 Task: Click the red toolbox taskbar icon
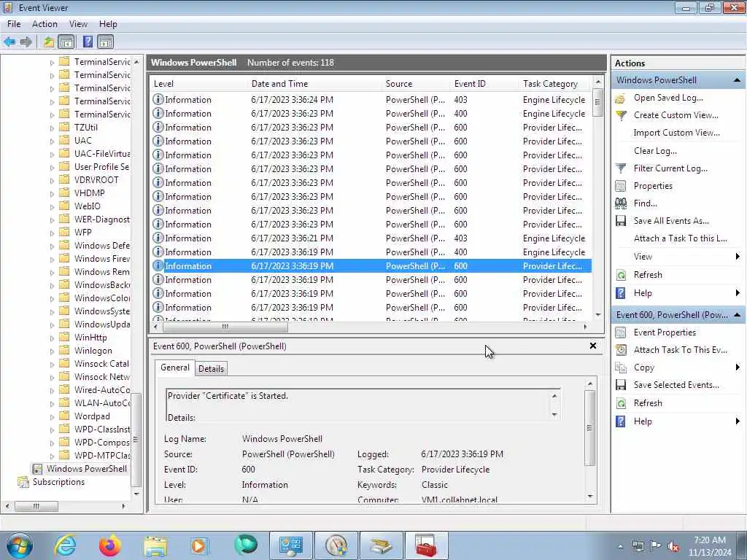click(426, 545)
